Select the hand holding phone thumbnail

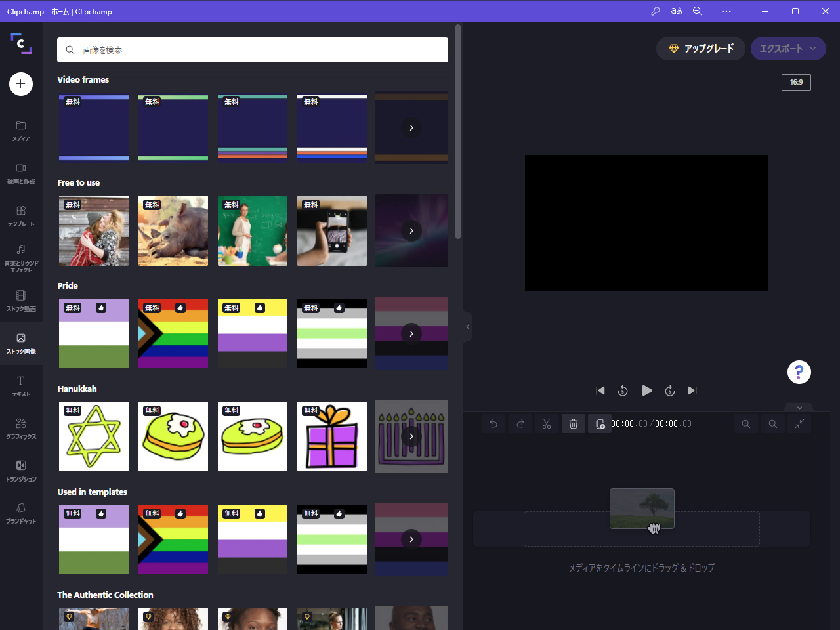coord(332,230)
